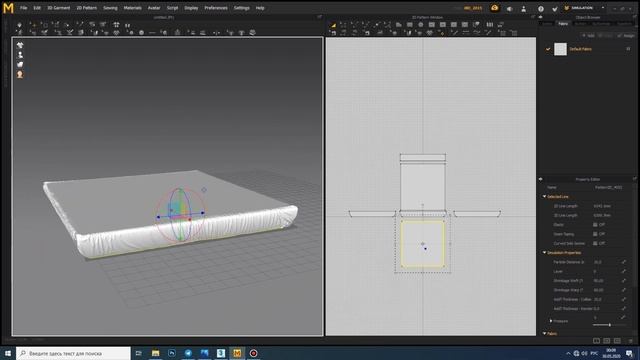Show avatar display options in 3D view

coord(20,55)
